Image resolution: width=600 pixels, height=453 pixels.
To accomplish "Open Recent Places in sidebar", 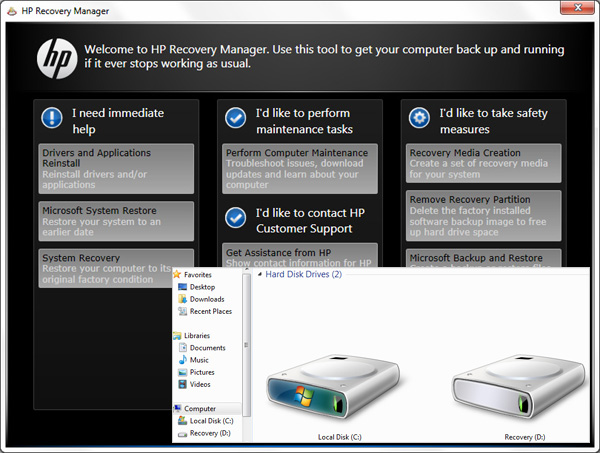I will click(210, 311).
